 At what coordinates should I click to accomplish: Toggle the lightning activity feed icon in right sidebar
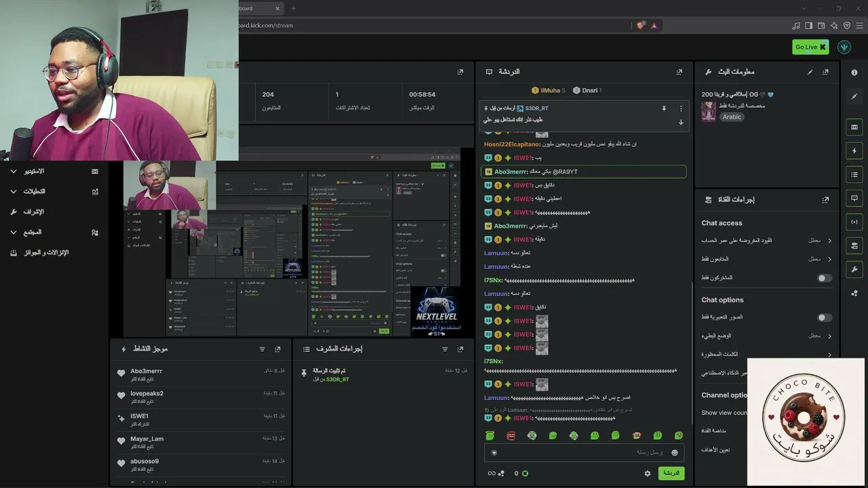(854, 150)
